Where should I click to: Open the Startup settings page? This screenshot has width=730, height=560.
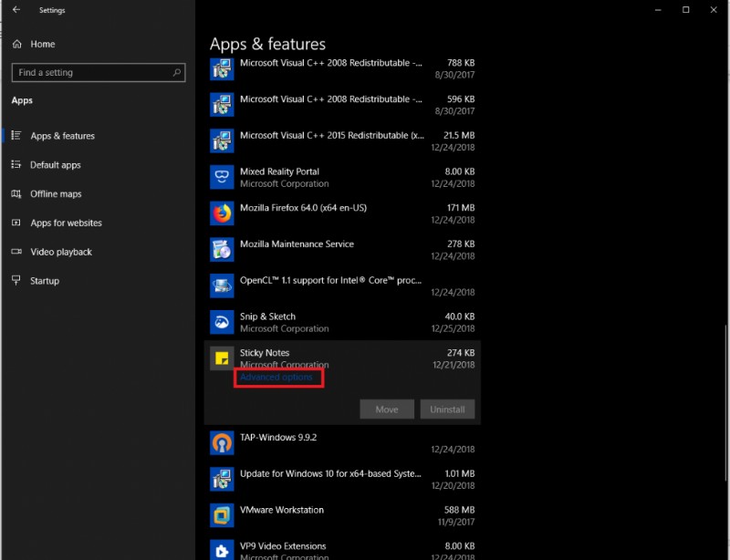tap(43, 280)
